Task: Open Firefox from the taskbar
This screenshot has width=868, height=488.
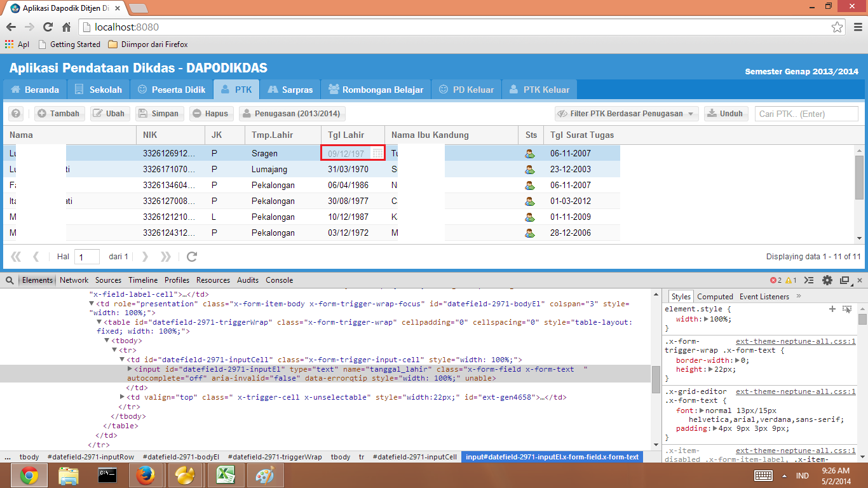Action: (146, 475)
